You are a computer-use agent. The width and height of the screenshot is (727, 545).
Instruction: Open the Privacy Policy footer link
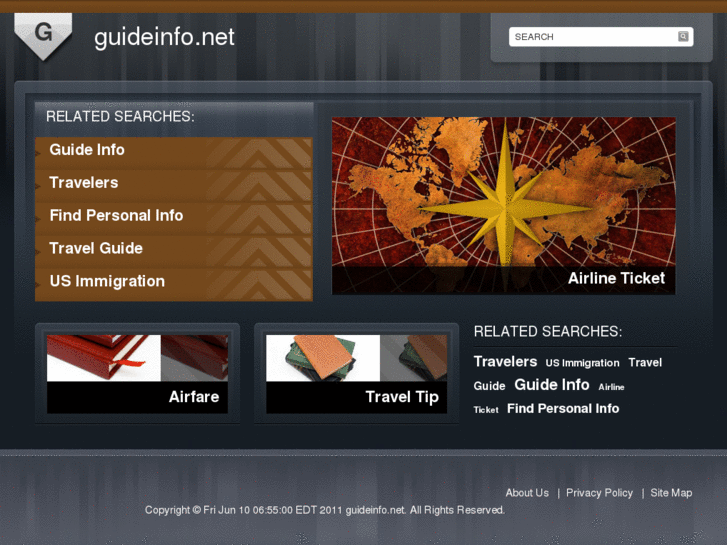(599, 493)
